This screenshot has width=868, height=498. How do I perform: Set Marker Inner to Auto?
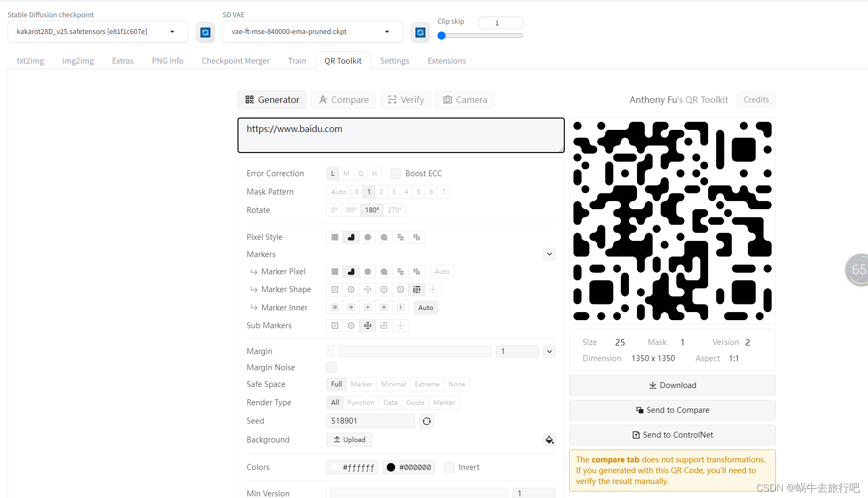pos(426,308)
